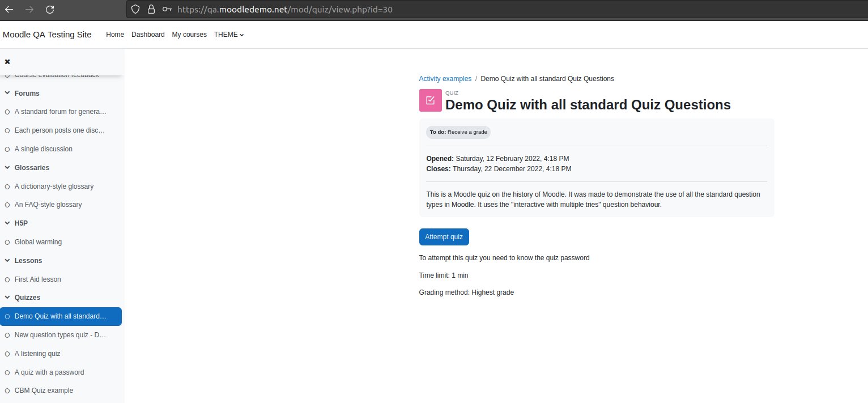The image size is (868, 403).
Task: Click the browser back arrow
Action: (9, 9)
